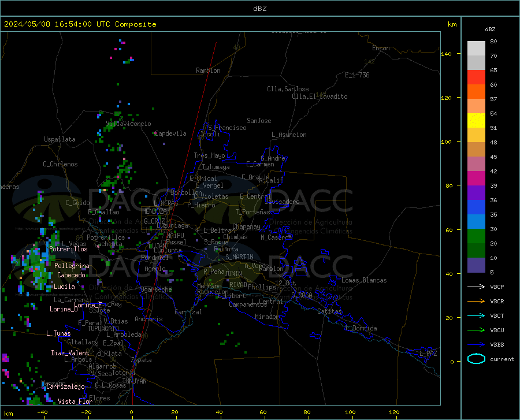The height and width of the screenshot is (420, 520).
Task: Click the Capdevila map label
Action: [170, 133]
